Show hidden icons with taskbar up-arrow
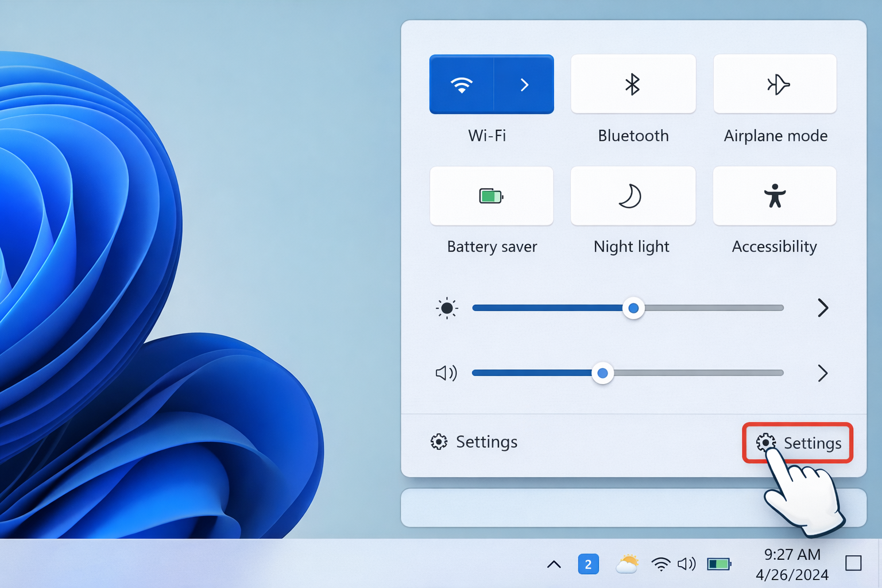Screen dimensions: 882x588 pos(554,564)
